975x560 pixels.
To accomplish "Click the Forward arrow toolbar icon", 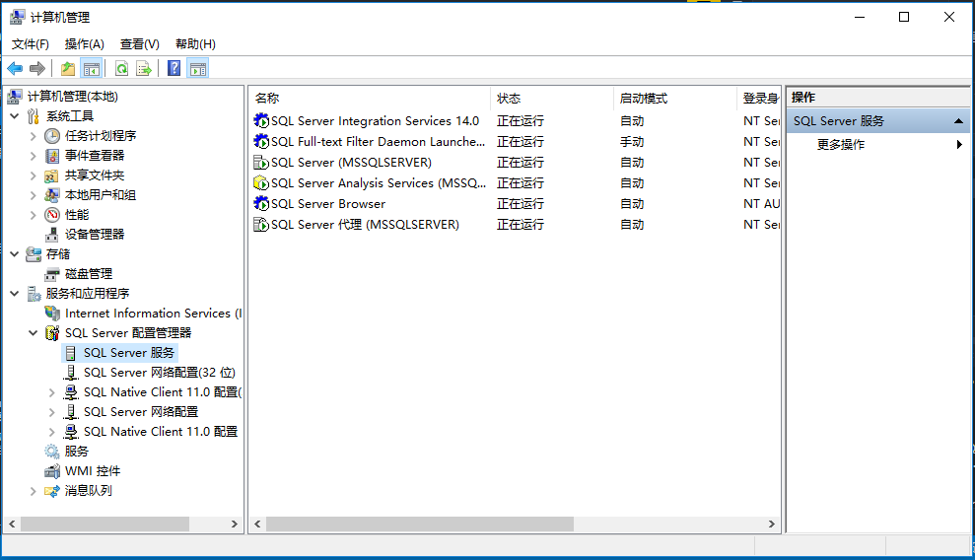I will [x=37, y=68].
